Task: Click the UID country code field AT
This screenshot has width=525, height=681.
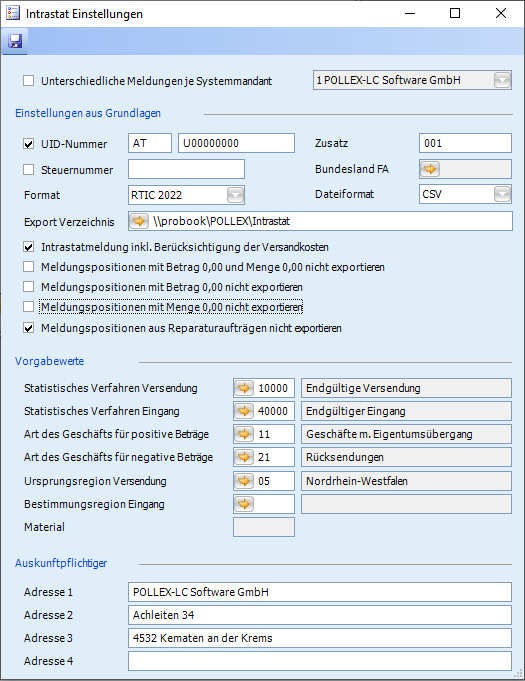Action: [150, 143]
